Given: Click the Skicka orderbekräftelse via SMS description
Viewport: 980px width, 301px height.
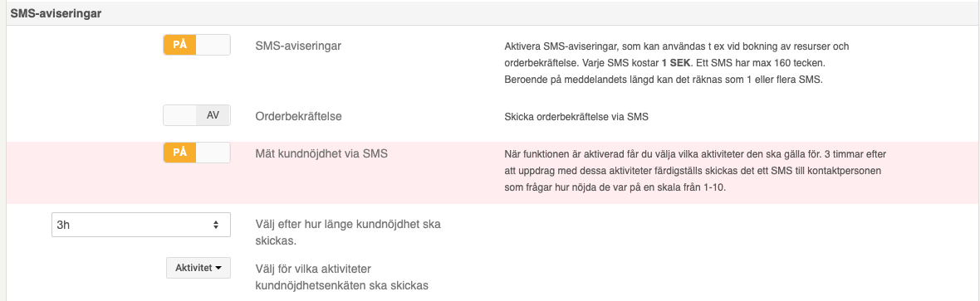Looking at the screenshot, I should click(577, 117).
